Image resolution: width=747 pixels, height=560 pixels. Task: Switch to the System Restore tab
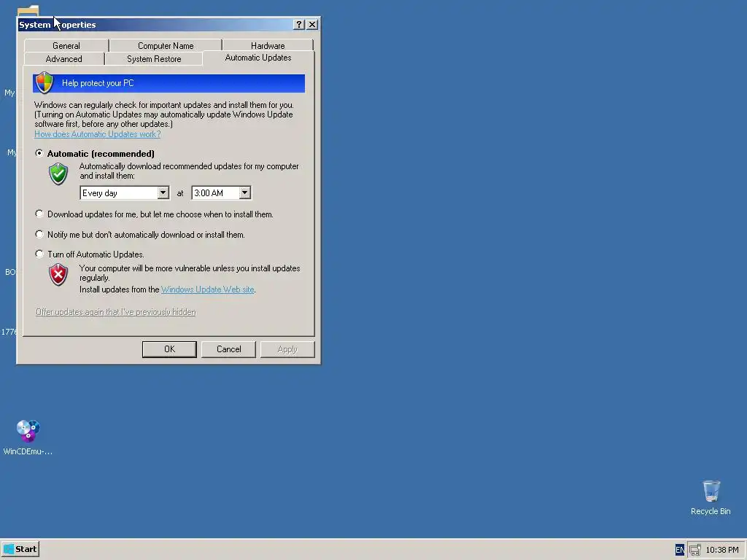pyautogui.click(x=154, y=59)
